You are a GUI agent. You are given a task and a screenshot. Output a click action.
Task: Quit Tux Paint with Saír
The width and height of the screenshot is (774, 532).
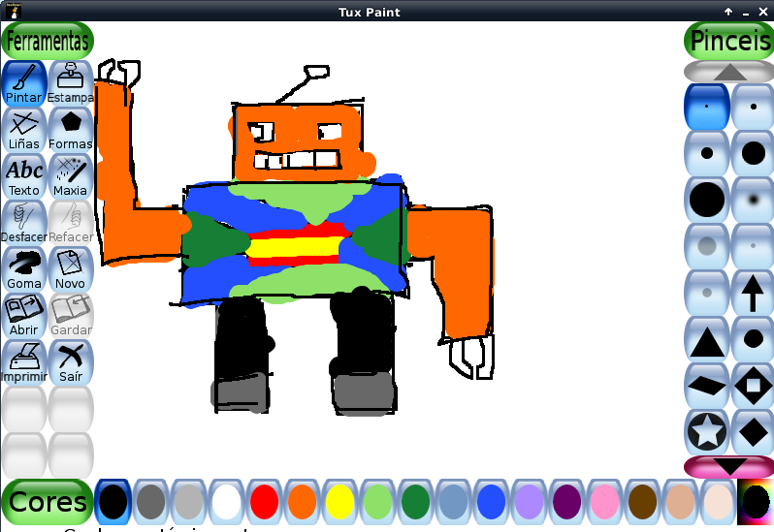pyautogui.click(x=71, y=361)
